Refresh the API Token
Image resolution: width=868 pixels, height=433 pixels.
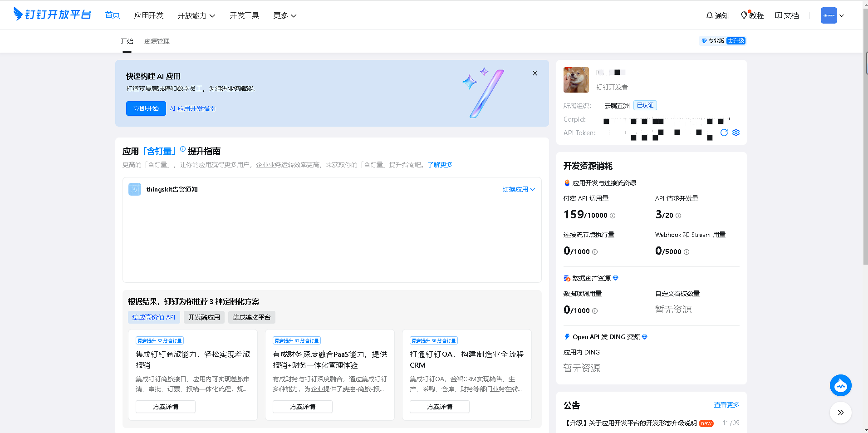click(x=724, y=133)
